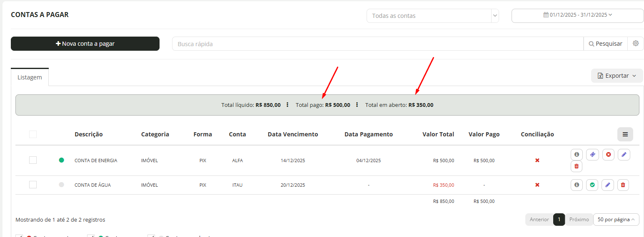Click Total líquido R$ 850,00 summary
644x237 pixels.
pyautogui.click(x=251, y=105)
